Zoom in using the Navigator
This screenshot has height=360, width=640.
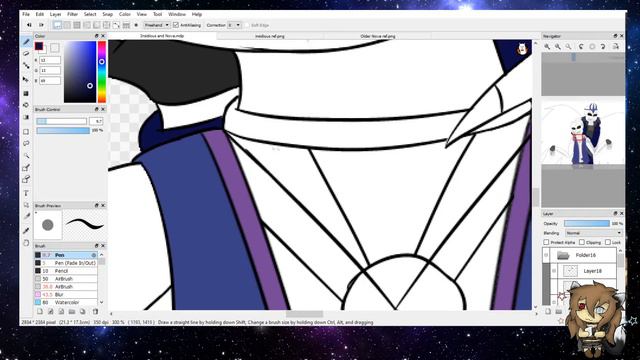click(x=547, y=47)
